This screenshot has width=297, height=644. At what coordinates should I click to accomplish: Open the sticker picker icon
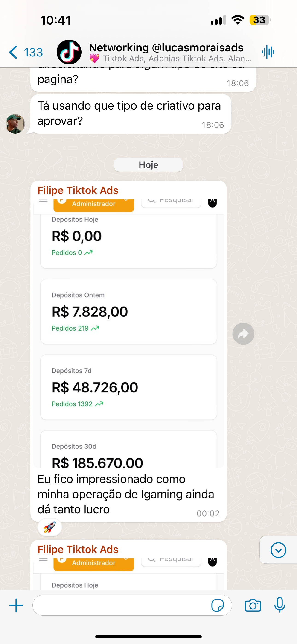click(218, 605)
